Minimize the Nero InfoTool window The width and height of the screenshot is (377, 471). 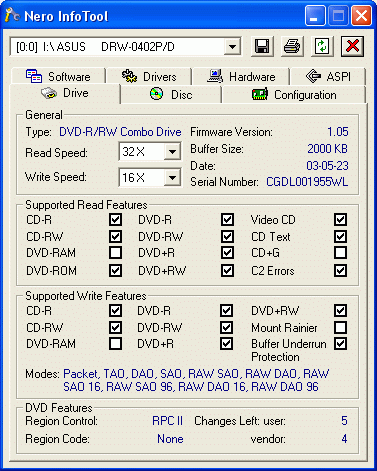pos(315,16)
